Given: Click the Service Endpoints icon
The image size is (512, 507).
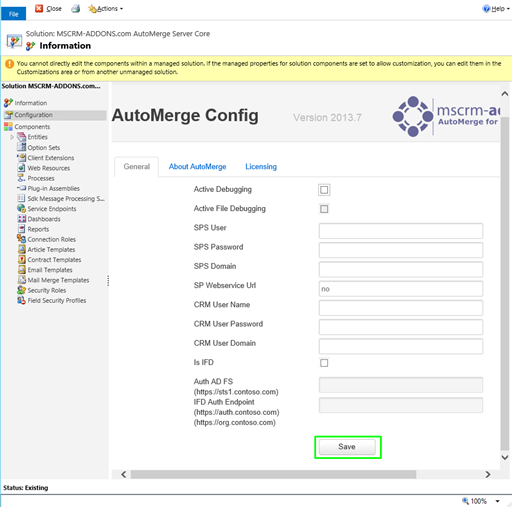Looking at the screenshot, I should click(x=21, y=209).
